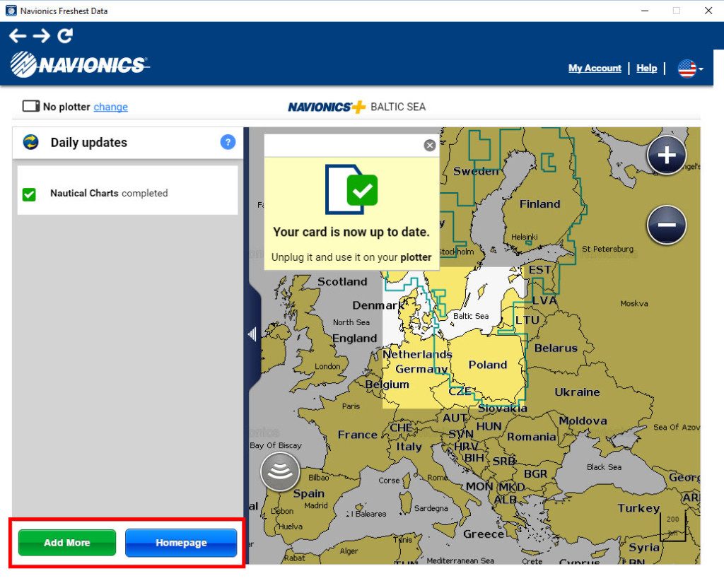Click the Navionics logo
The image size is (724, 588).
(x=79, y=64)
